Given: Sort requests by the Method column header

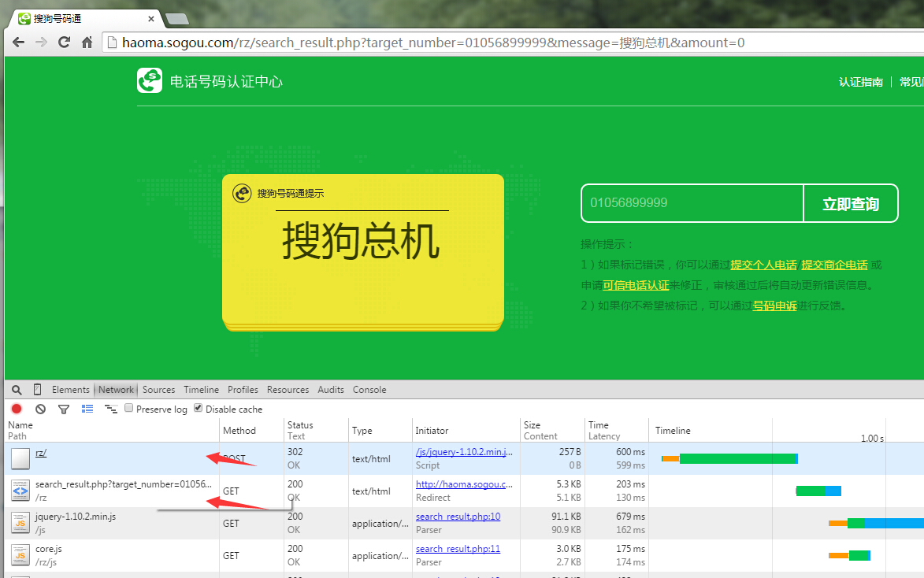Looking at the screenshot, I should [x=251, y=430].
